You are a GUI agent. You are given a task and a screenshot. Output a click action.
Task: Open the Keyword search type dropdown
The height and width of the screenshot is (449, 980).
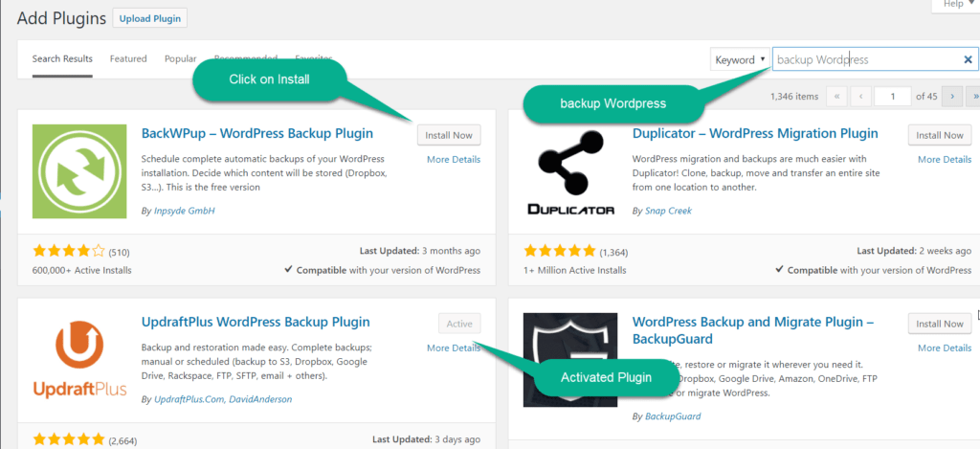[740, 60]
